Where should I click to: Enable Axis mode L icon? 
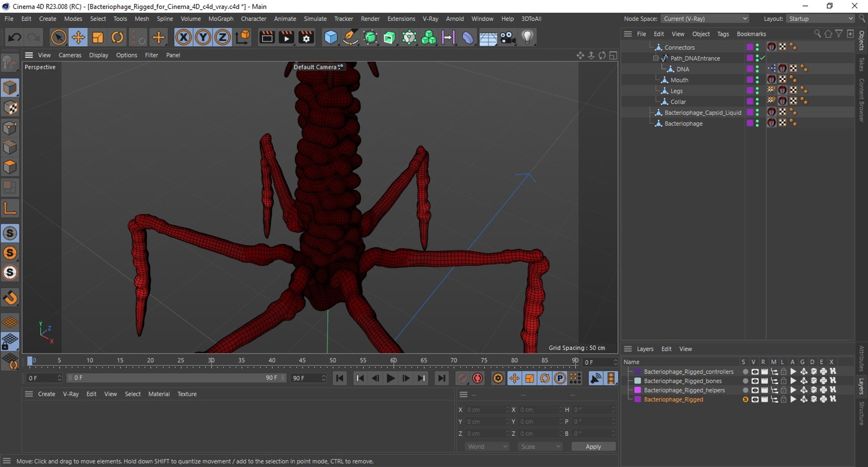click(10, 208)
